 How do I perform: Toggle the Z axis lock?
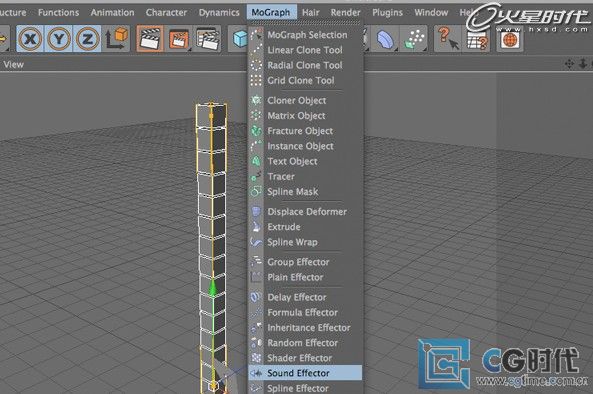87,39
